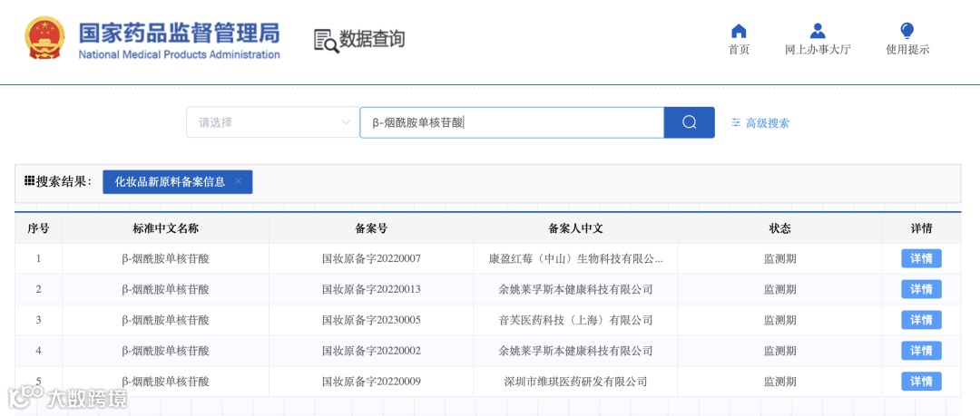The height and width of the screenshot is (416, 980).
Task: Click filer 余姚莱孚斯本健康科技有限公司 in row 2
Action: pyautogui.click(x=575, y=289)
